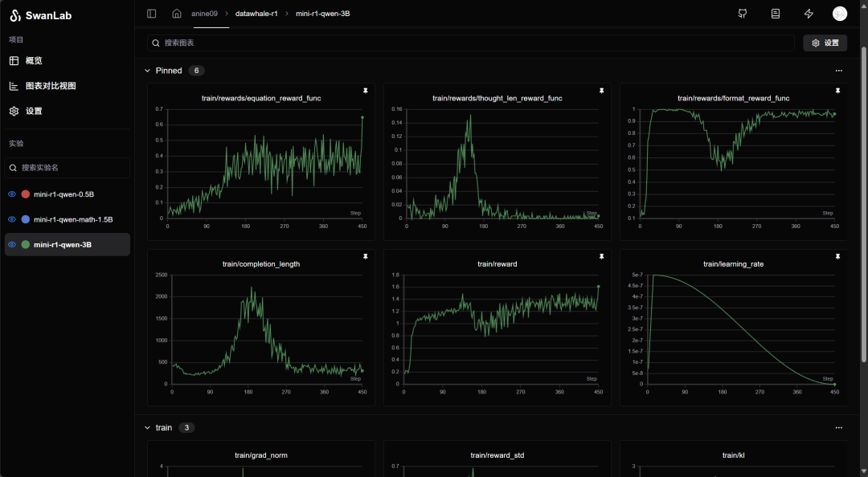Hide the mini-r1-qwen-0.5B experiment
868x477 pixels.
point(12,194)
